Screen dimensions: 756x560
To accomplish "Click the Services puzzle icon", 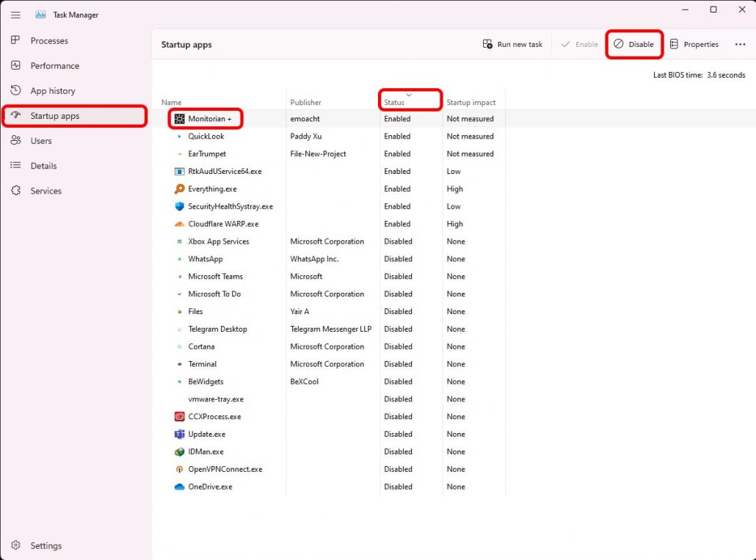I will (15, 190).
